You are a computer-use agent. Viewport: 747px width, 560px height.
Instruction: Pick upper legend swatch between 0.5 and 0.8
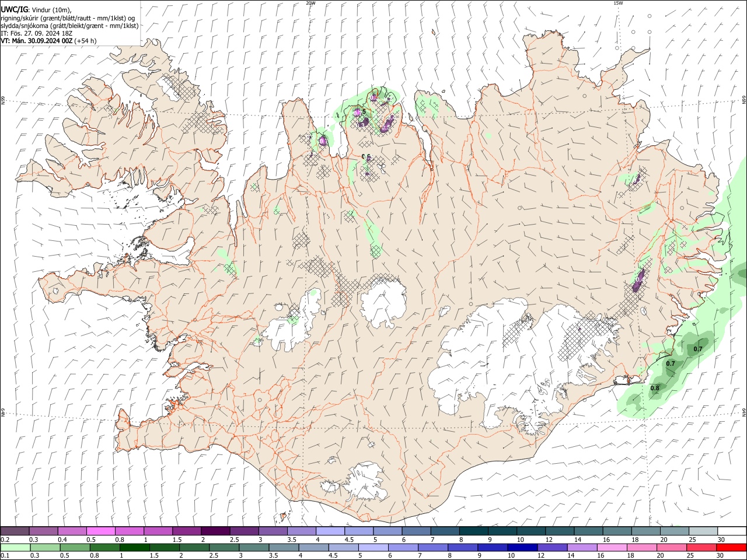[101, 531]
